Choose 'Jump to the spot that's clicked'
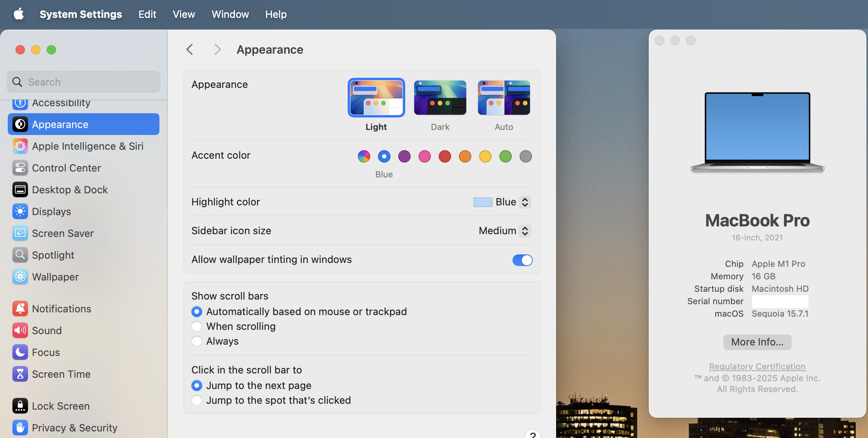 tap(197, 400)
